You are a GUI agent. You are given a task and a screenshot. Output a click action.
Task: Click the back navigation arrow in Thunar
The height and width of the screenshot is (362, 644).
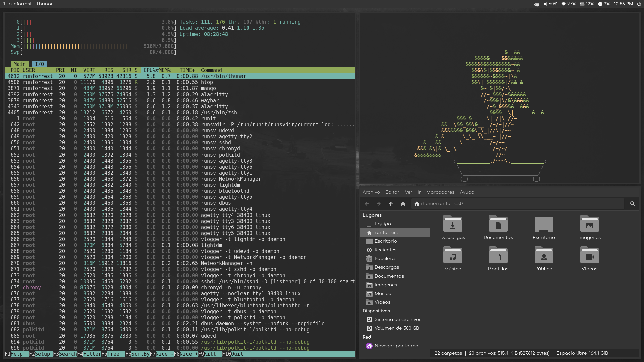pyautogui.click(x=367, y=204)
